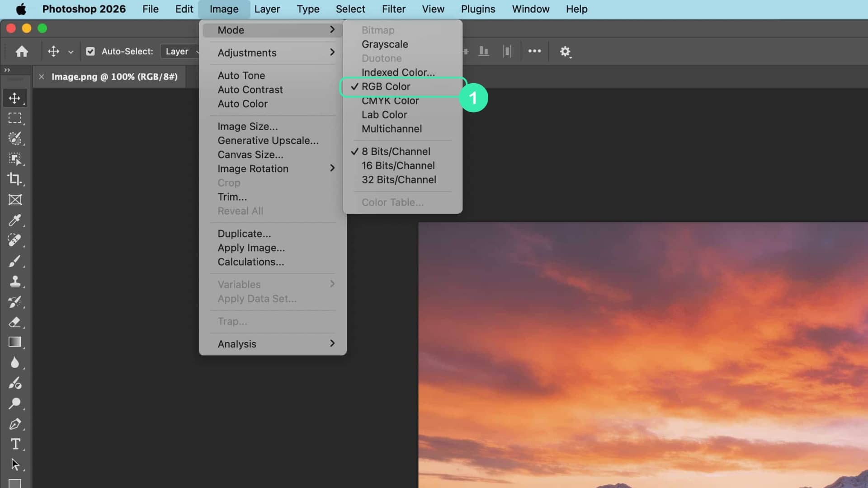This screenshot has height=488, width=868.
Task: Select the Adjustment Brush tool
Action: pos(15,383)
